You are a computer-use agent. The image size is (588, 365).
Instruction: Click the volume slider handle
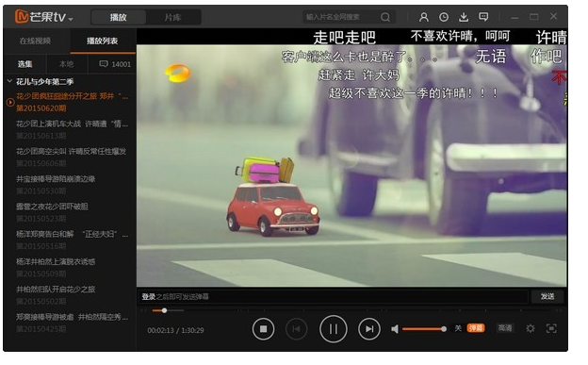pyautogui.click(x=444, y=329)
